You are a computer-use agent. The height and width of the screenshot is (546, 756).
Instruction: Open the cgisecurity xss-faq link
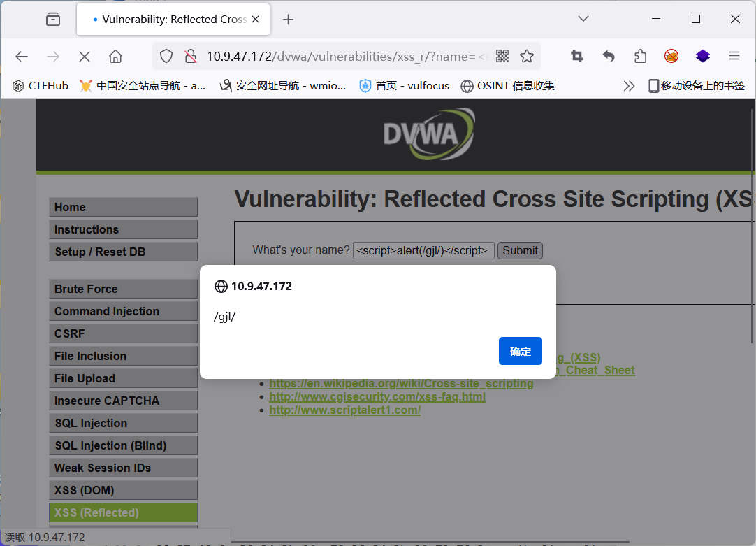377,397
